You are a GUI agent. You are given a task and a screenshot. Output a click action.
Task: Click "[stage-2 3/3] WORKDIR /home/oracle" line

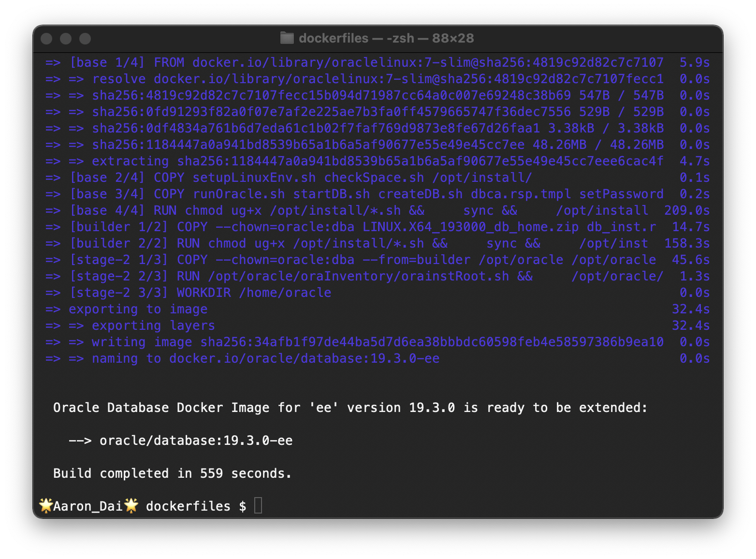coord(378,293)
